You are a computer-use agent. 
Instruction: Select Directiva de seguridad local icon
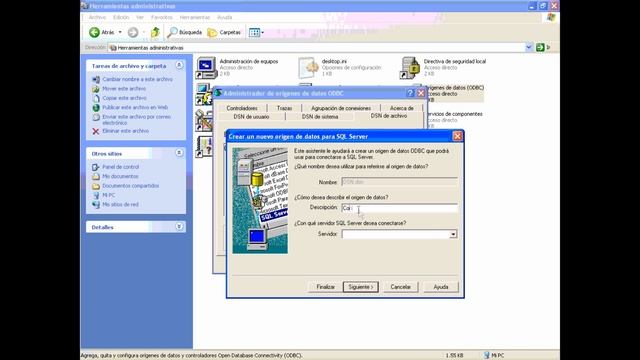point(410,68)
